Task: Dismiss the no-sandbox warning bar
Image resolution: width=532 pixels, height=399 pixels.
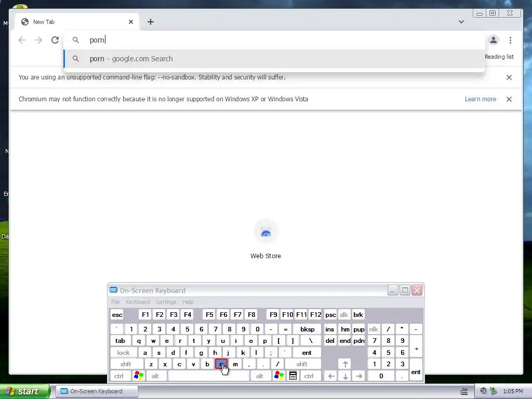Action: coord(509,77)
